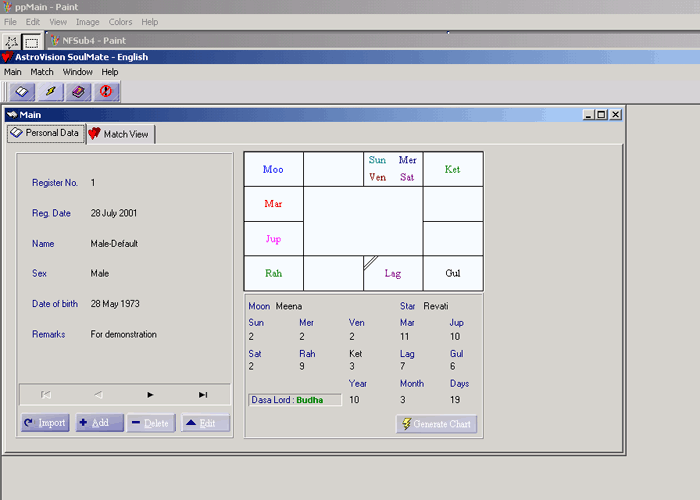Open the Window menu
This screenshot has width=700, height=500.
(78, 72)
